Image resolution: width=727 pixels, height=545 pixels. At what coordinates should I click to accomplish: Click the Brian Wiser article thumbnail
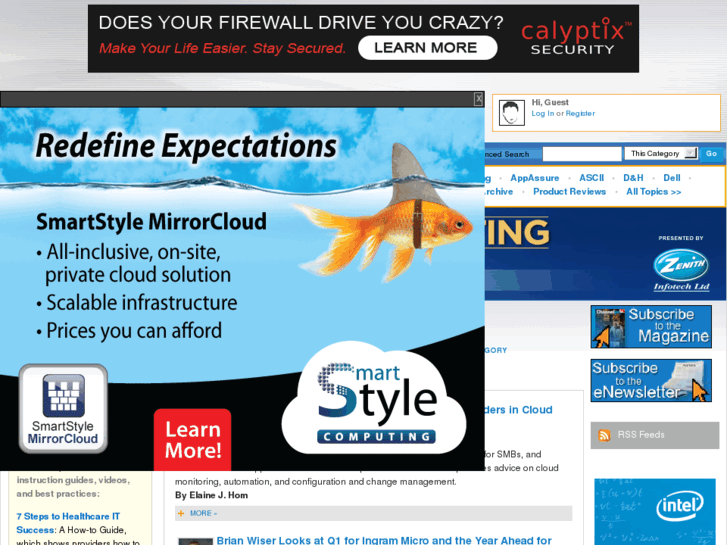click(x=195, y=541)
